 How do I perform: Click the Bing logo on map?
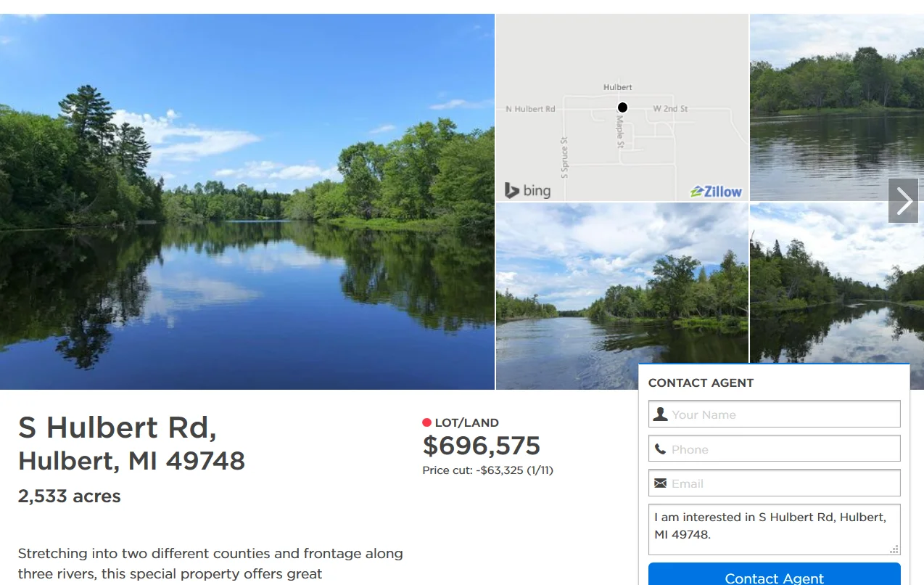tap(527, 191)
